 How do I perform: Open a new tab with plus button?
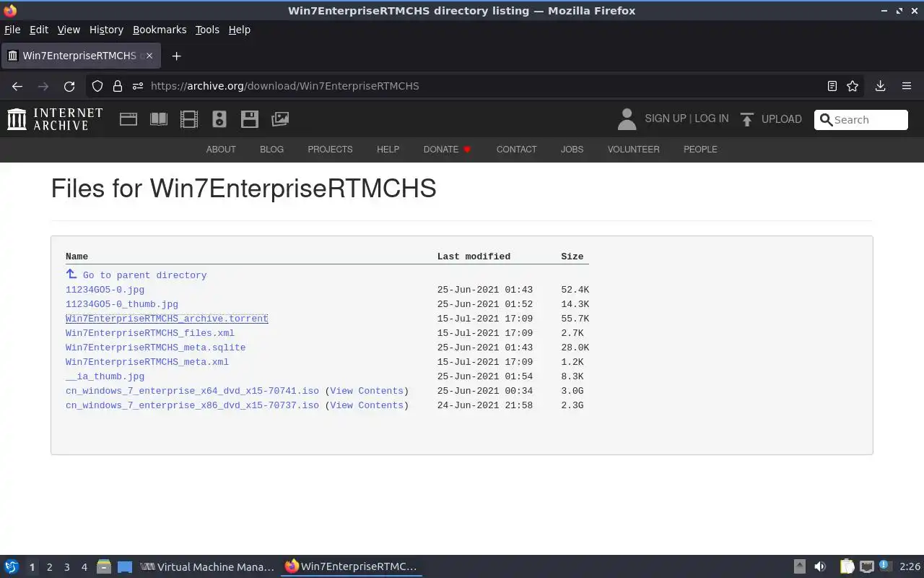176,56
